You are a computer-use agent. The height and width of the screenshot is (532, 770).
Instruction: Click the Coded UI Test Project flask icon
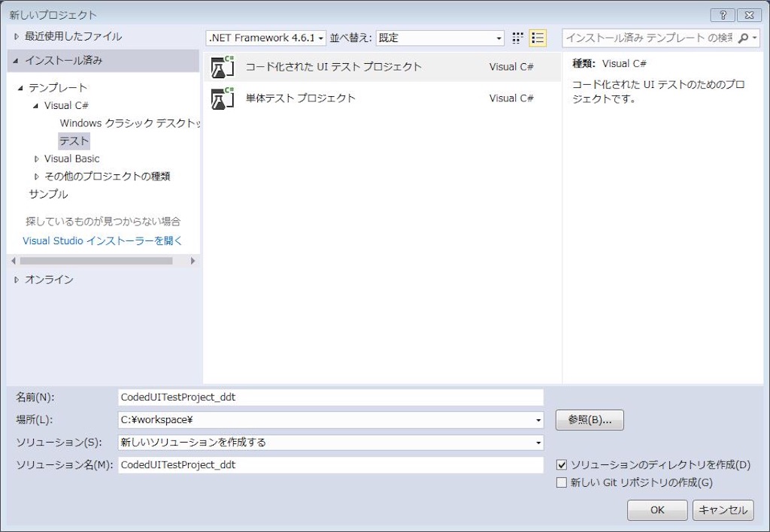pos(223,67)
